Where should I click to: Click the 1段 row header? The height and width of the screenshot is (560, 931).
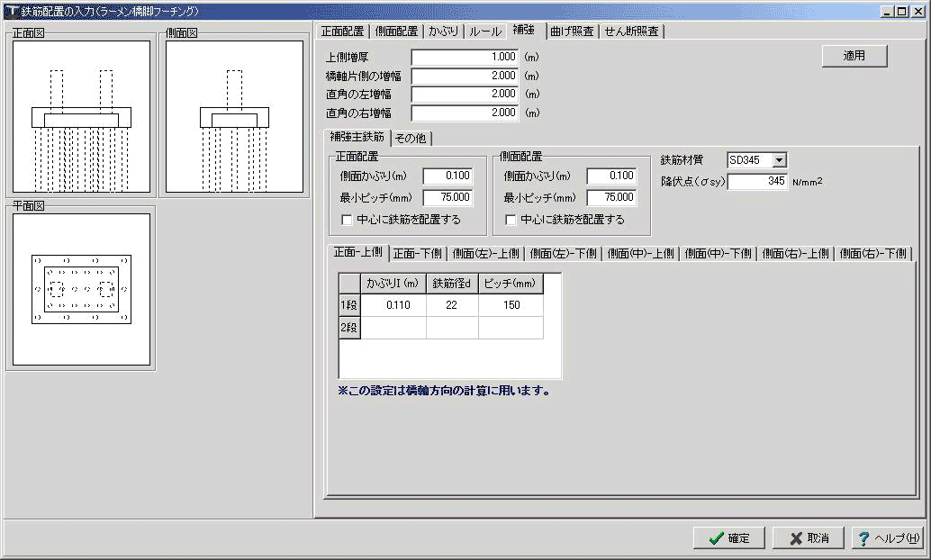349,305
